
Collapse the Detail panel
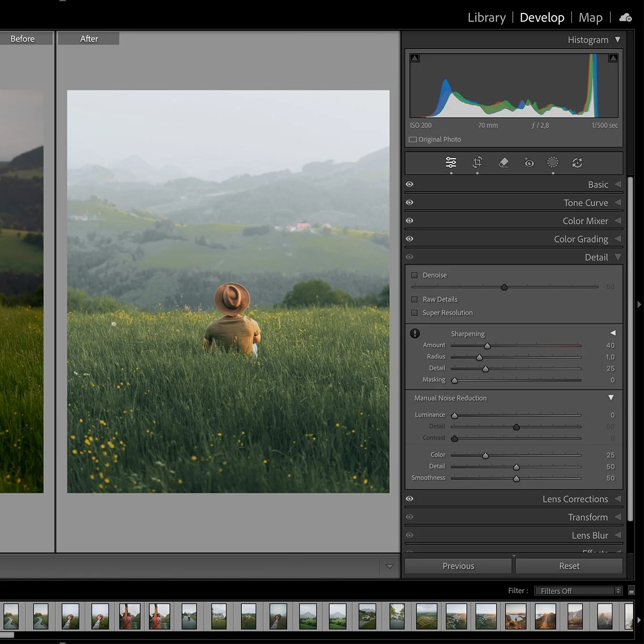(618, 257)
